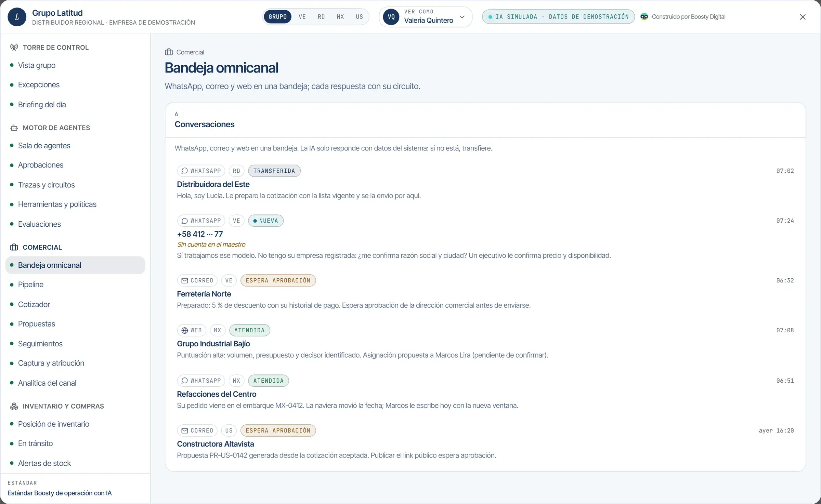The image size is (821, 504).
Task: Switch scope to RD
Action: tap(321, 17)
